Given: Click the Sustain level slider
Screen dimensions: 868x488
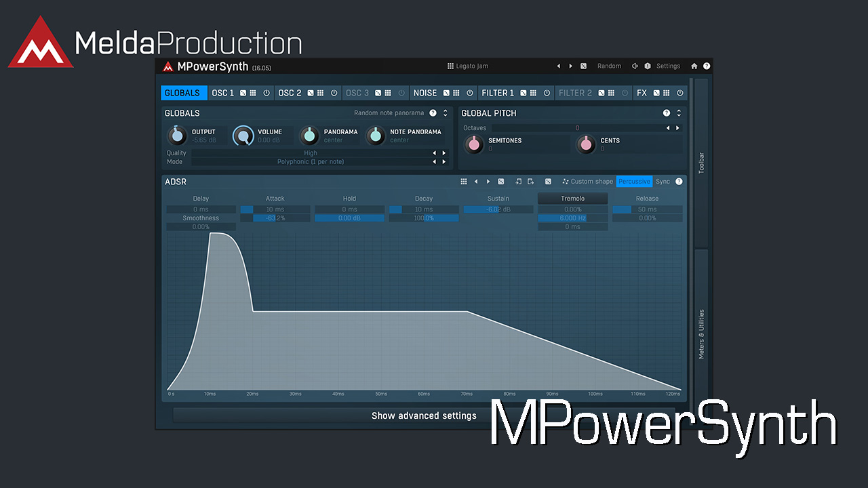Looking at the screenshot, I should coord(498,209).
